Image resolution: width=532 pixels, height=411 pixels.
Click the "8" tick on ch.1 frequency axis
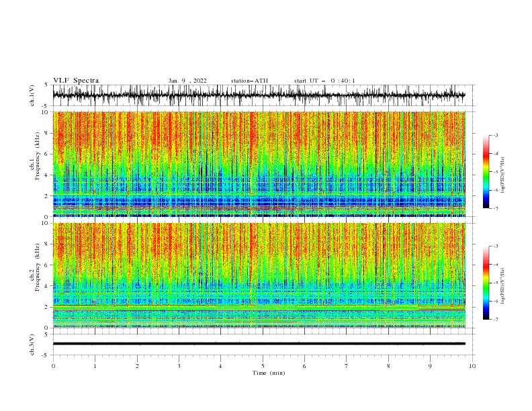47,133
